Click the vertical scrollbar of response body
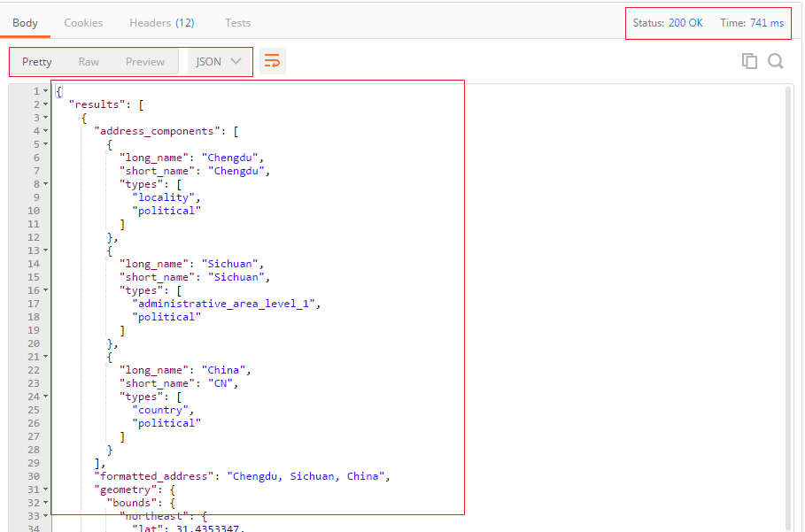This screenshot has height=532, width=805. tap(789, 308)
